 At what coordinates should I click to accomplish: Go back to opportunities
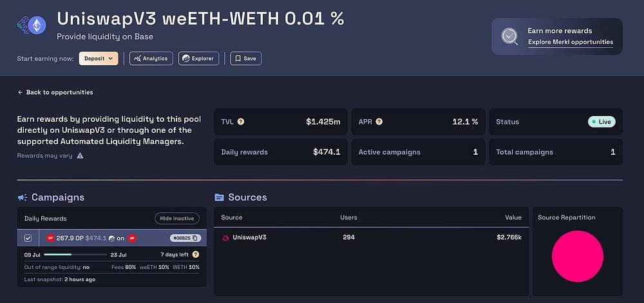point(55,92)
